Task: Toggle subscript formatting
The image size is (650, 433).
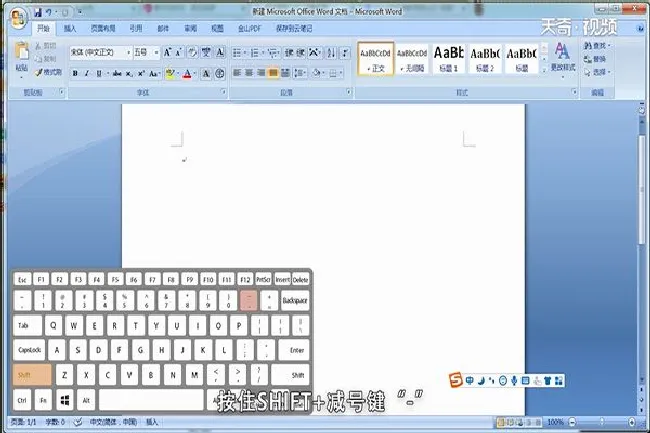Action: click(129, 74)
